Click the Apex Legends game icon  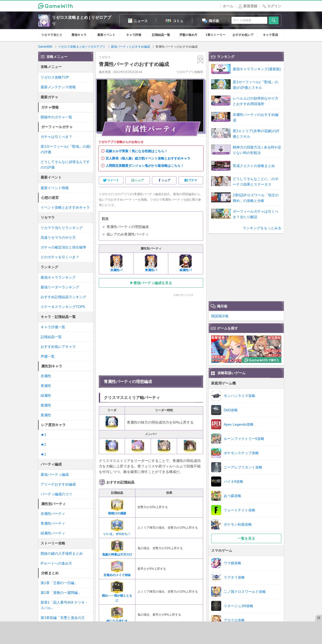[x=216, y=424]
